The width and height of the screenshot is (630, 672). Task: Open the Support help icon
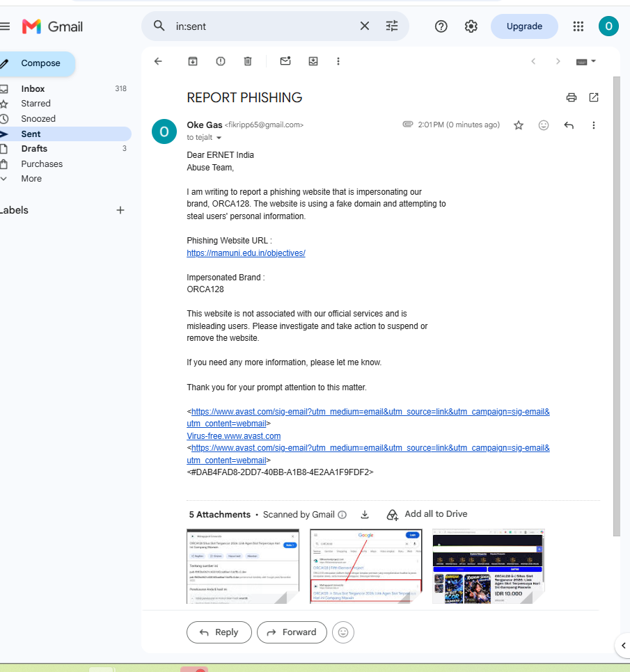441,26
